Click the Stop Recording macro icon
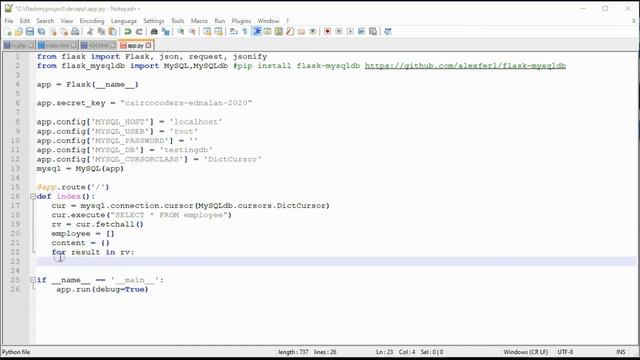 coord(339,31)
